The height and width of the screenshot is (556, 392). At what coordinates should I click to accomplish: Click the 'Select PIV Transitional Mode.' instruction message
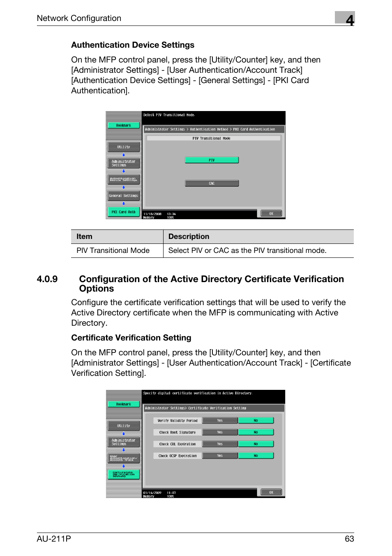point(169,115)
